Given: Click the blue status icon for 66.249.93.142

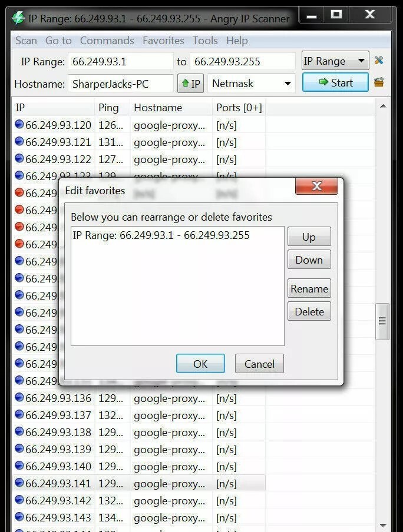Looking at the screenshot, I should coord(19,500).
